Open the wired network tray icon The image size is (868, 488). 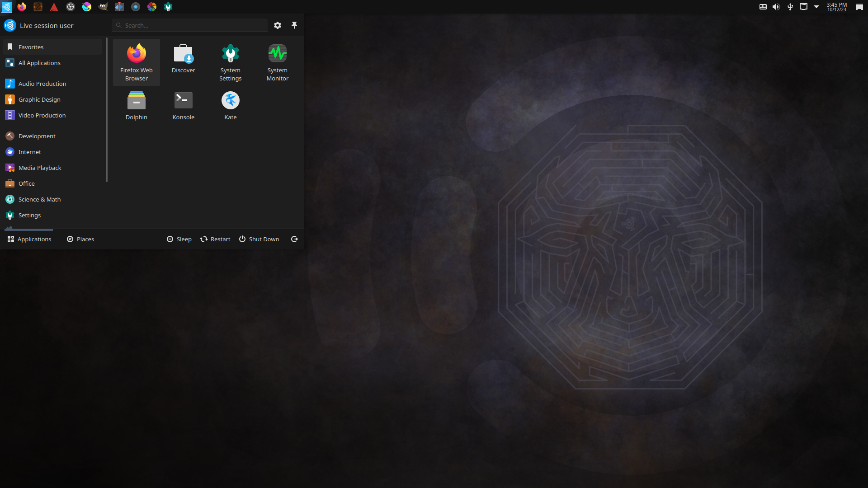(803, 7)
